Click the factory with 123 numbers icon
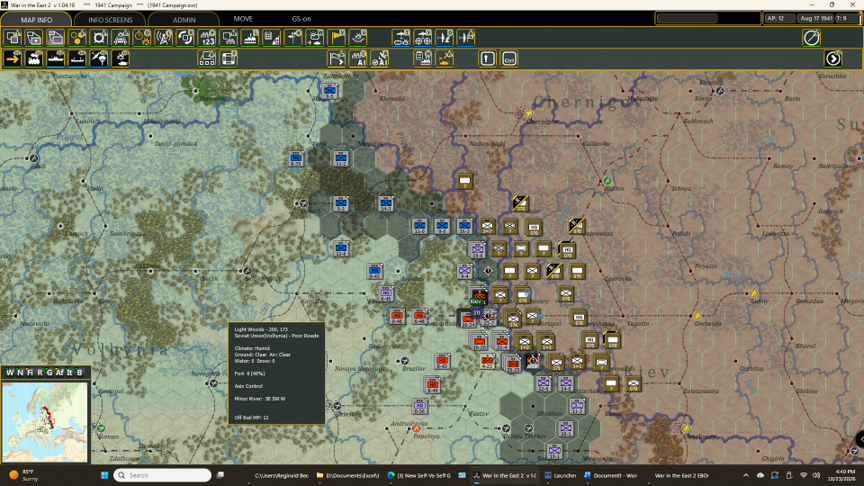The width and height of the screenshot is (864, 486). click(207, 38)
